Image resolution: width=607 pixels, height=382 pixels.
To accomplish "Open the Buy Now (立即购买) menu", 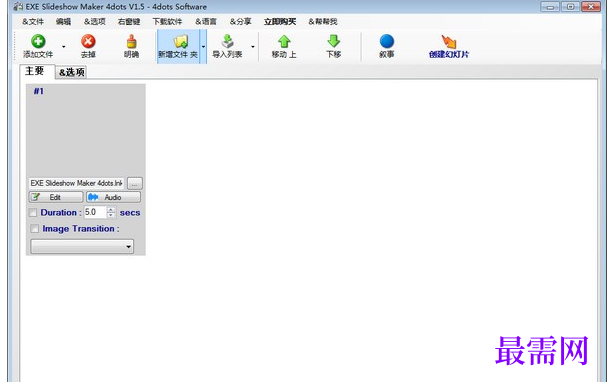I will click(x=280, y=22).
